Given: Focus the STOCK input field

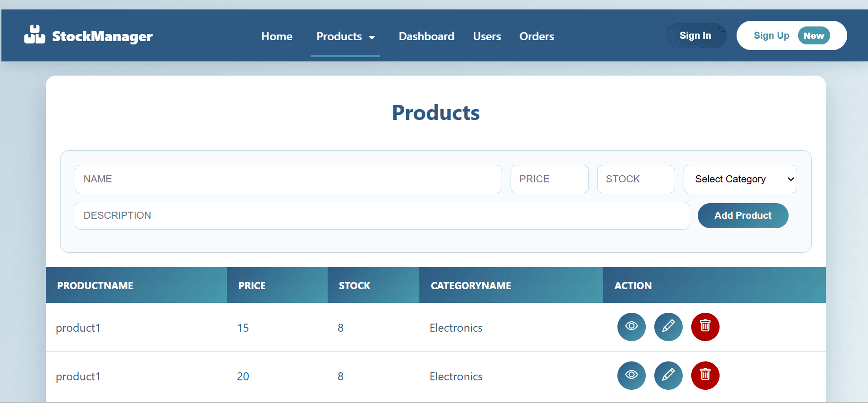Looking at the screenshot, I should 636,179.
